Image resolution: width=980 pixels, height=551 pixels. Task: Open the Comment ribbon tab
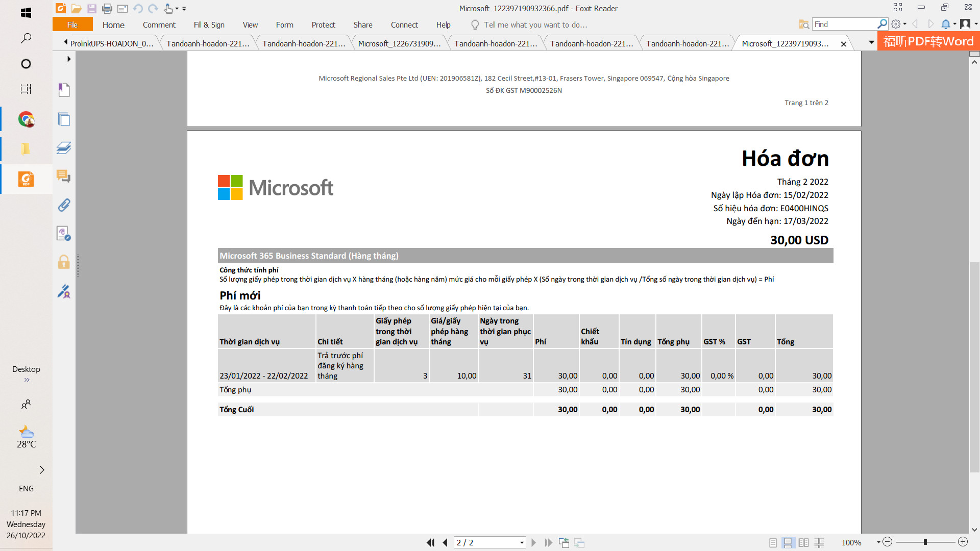(159, 24)
